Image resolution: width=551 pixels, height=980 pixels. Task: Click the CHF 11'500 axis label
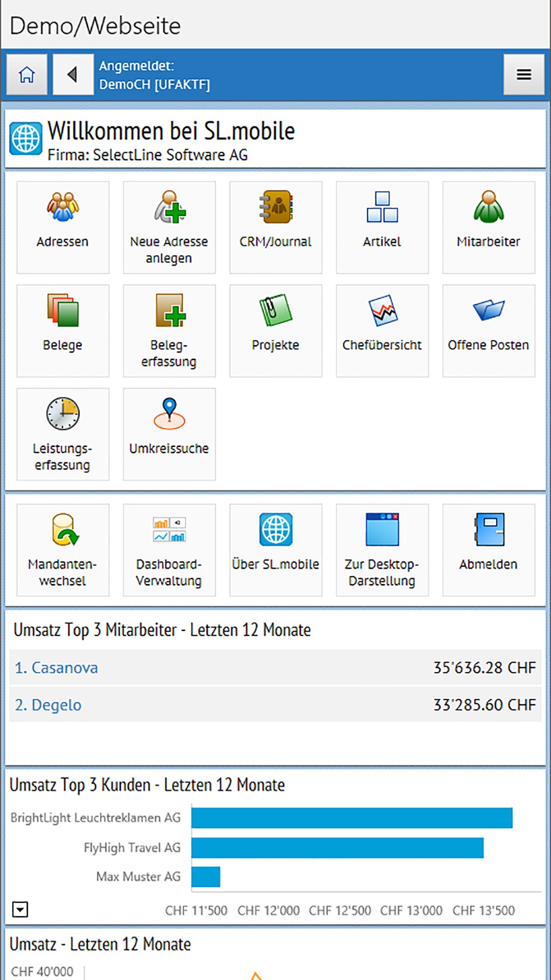(196, 911)
